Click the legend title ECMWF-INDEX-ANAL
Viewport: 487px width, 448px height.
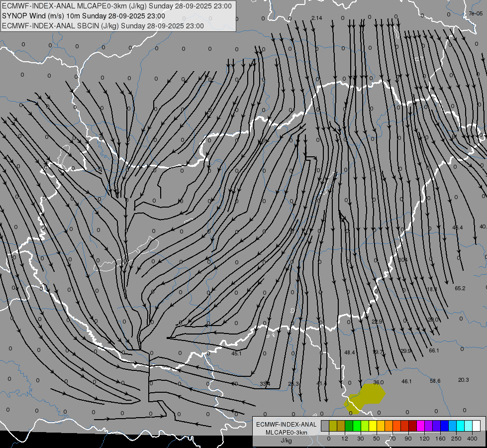[287, 425]
